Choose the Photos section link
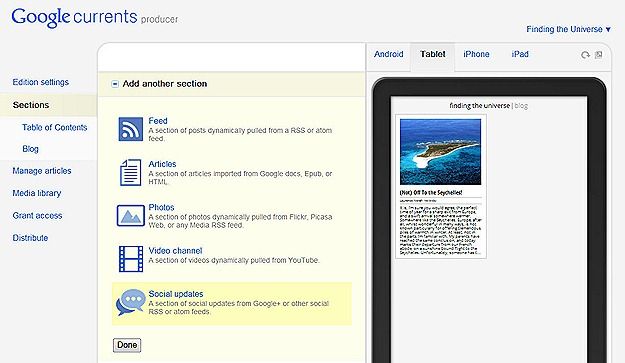 161,207
